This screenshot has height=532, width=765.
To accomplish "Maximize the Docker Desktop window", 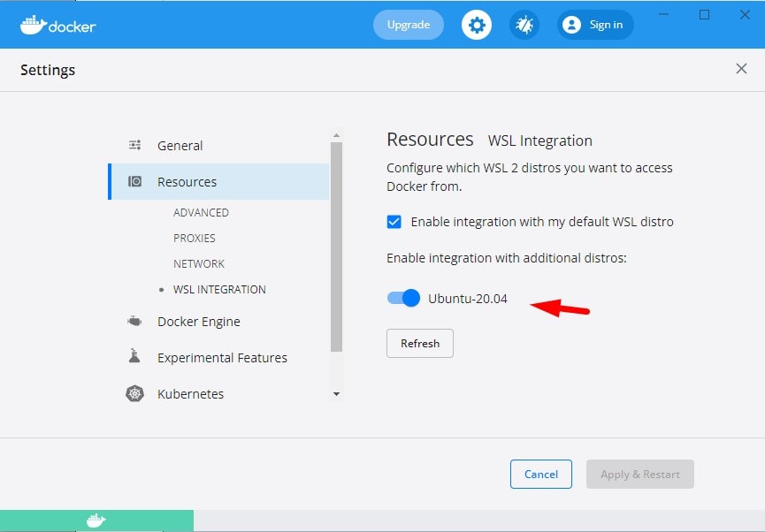I will click(x=704, y=15).
